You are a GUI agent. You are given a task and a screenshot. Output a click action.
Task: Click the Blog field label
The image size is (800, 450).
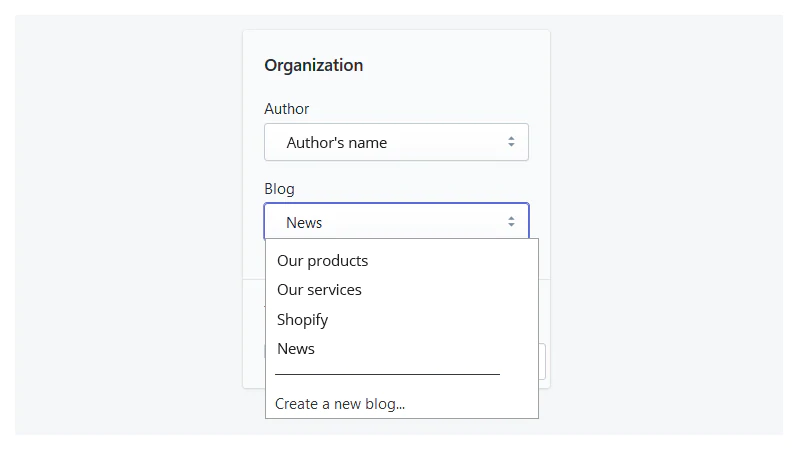point(279,189)
